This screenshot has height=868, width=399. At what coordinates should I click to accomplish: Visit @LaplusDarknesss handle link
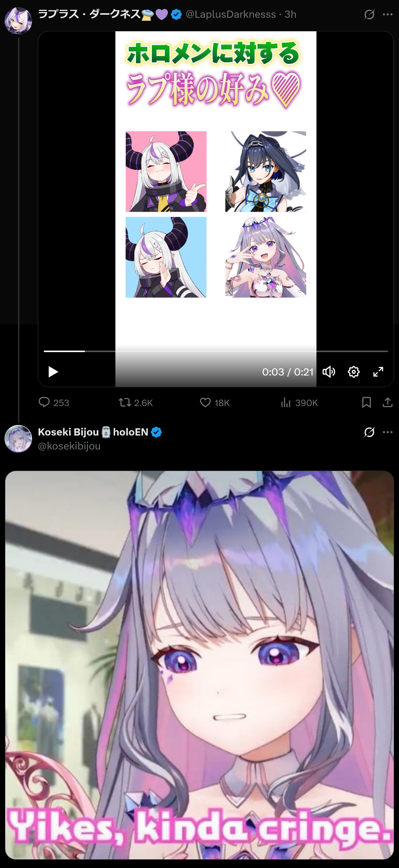click(x=231, y=14)
